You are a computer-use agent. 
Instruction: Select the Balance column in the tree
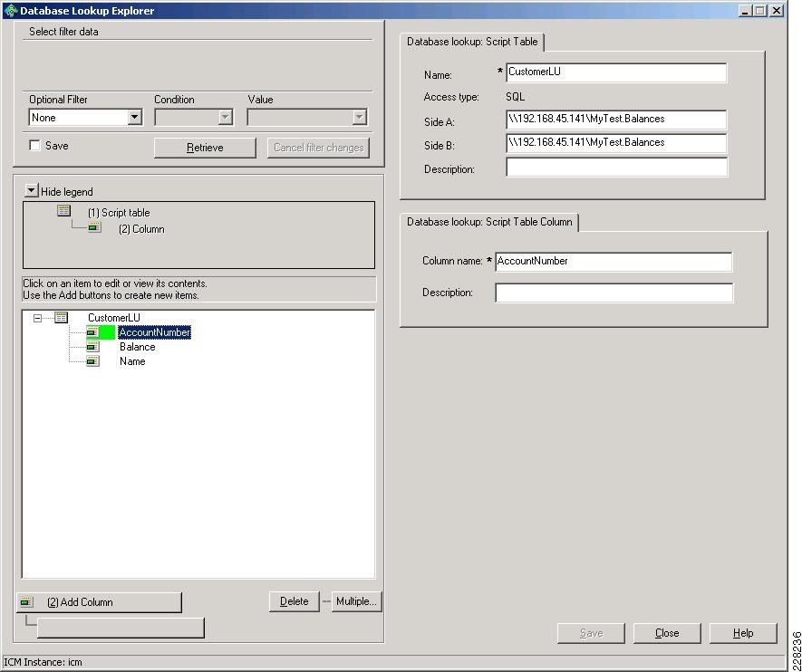click(137, 347)
